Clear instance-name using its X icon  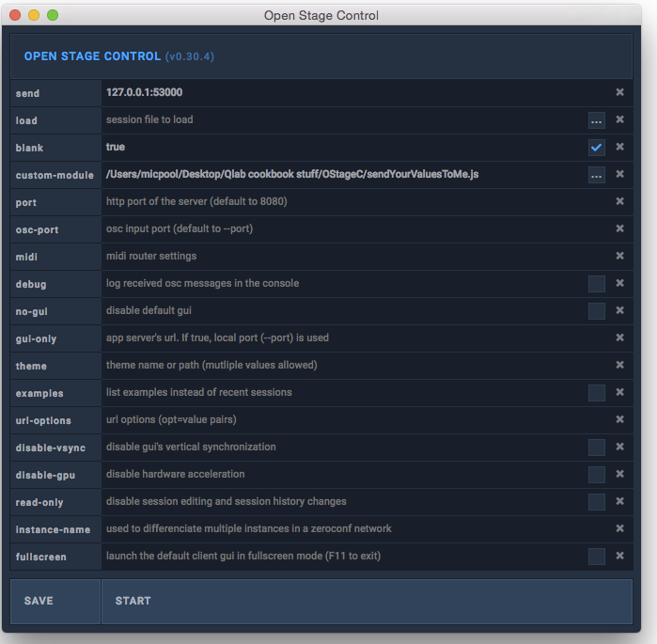619,528
